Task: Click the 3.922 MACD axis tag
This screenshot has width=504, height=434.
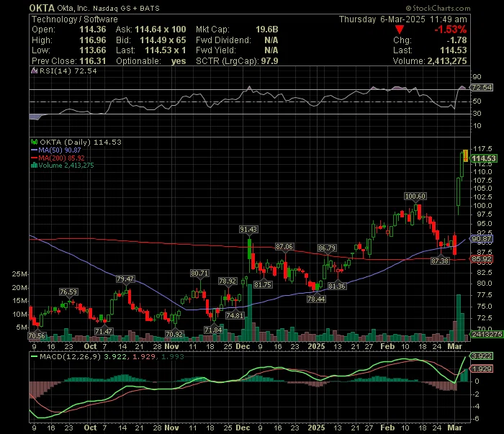Action: (482, 356)
